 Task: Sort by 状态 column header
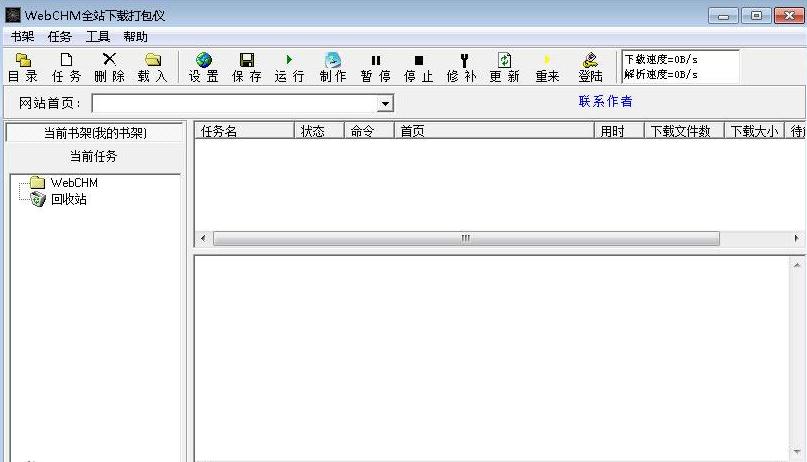pos(319,131)
